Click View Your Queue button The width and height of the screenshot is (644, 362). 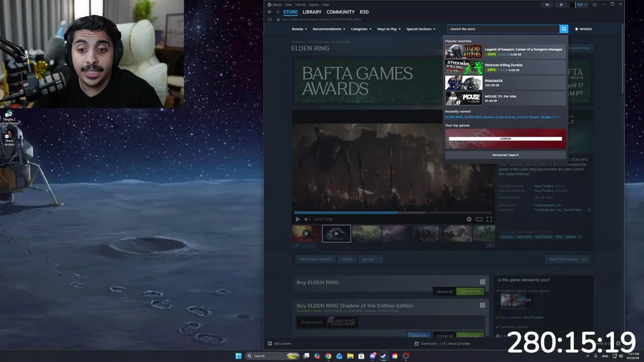click(x=567, y=259)
